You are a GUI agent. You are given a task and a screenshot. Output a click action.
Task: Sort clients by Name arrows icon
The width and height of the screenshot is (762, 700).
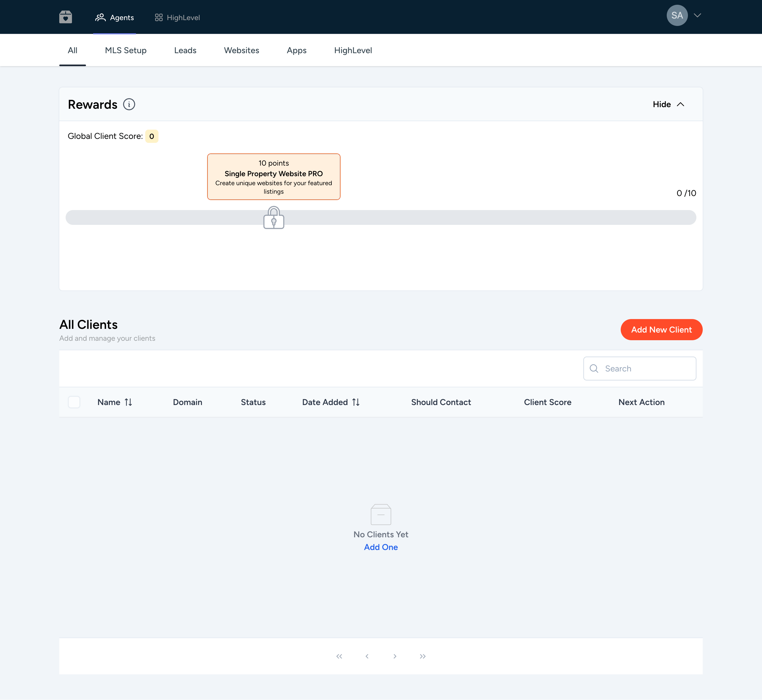pos(128,402)
